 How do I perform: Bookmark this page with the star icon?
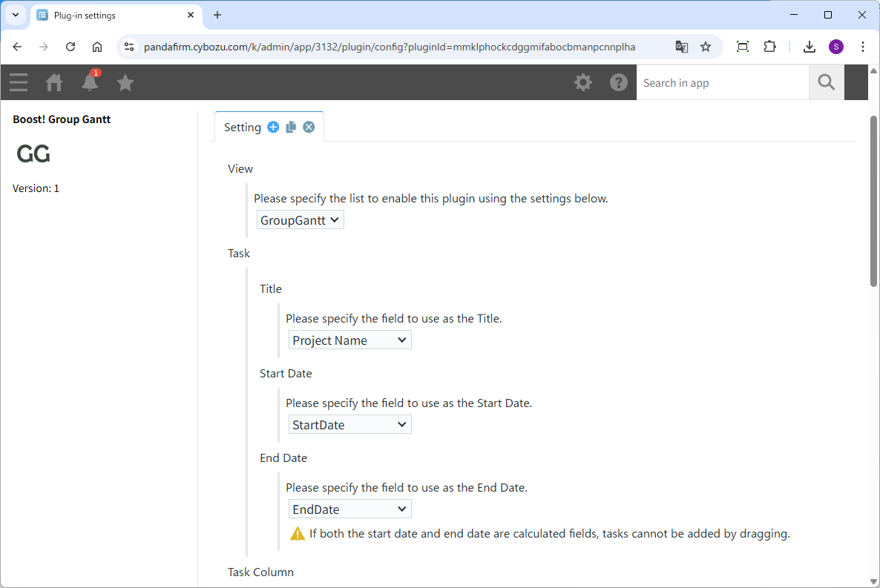tap(706, 47)
